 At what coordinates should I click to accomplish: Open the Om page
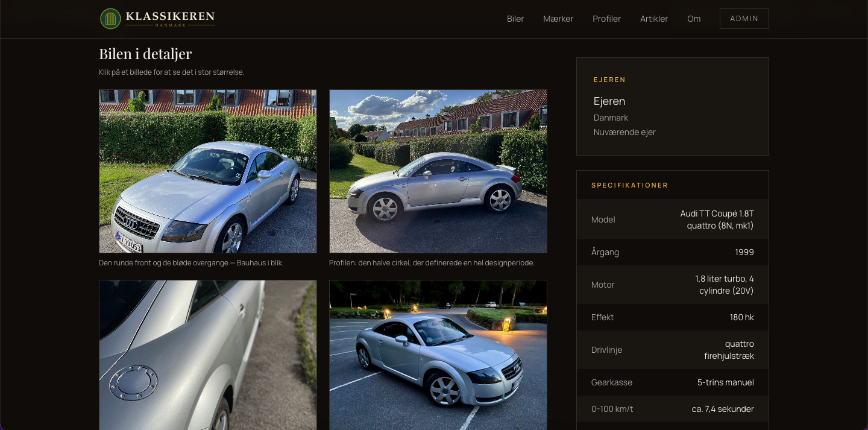point(694,19)
